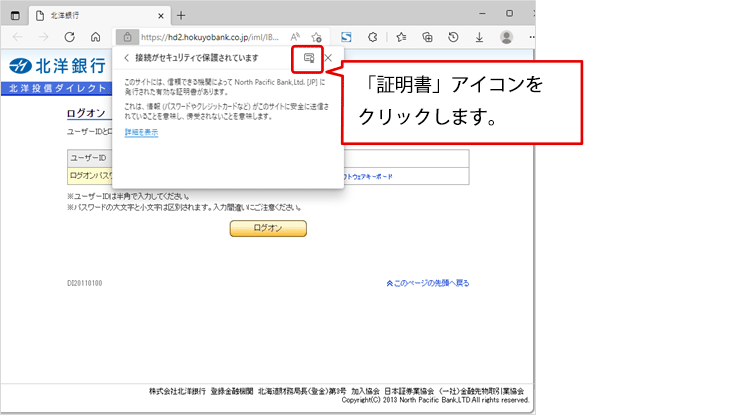Open browsing history
The width and height of the screenshot is (730, 418).
click(x=453, y=37)
